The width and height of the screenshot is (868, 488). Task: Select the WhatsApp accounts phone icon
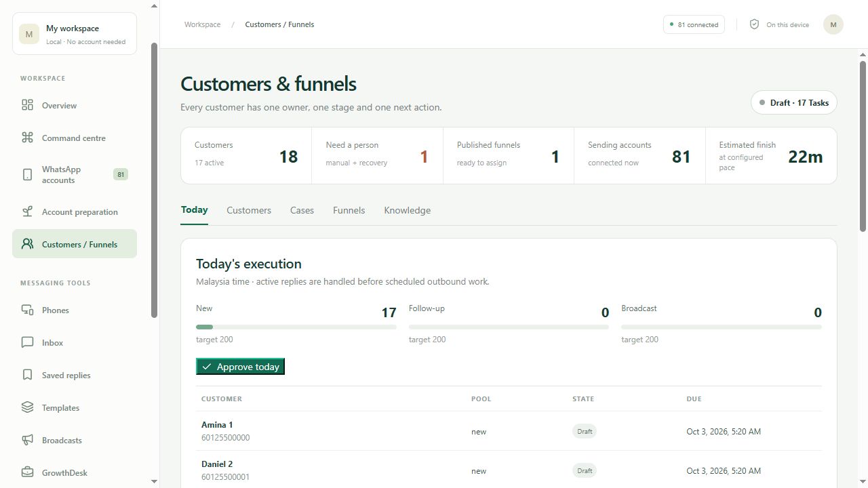[x=27, y=175]
